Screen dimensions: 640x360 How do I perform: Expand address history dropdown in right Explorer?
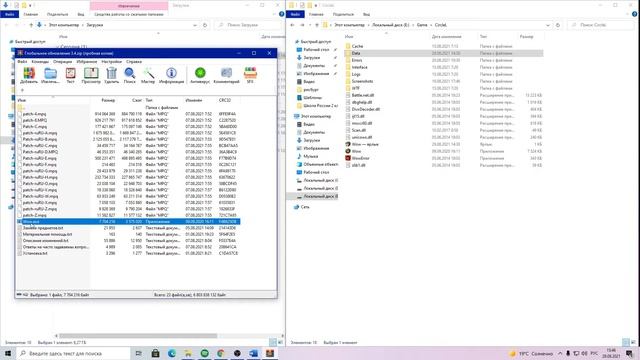pyautogui.click(x=547, y=25)
